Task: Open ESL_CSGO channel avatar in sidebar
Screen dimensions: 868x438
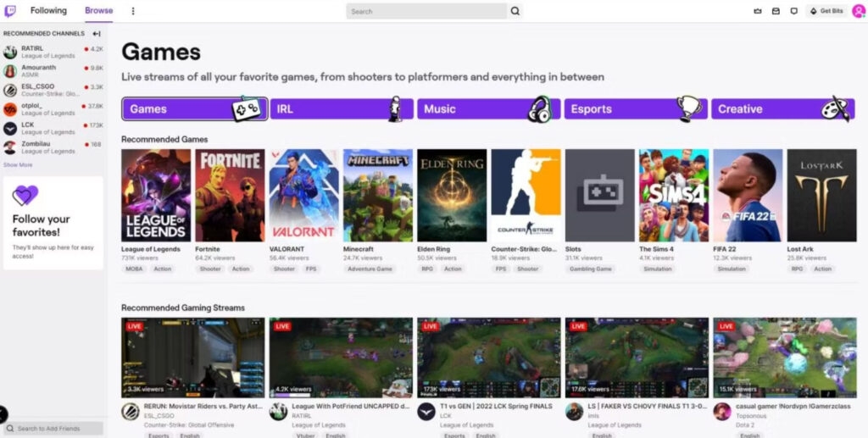Action: coord(10,90)
